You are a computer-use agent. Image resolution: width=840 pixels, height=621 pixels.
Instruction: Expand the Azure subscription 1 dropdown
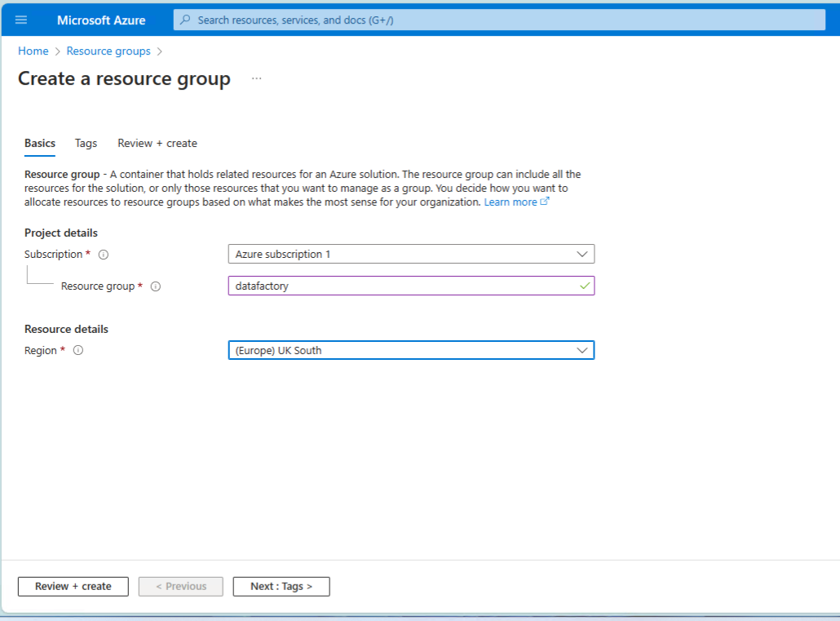[x=411, y=254]
